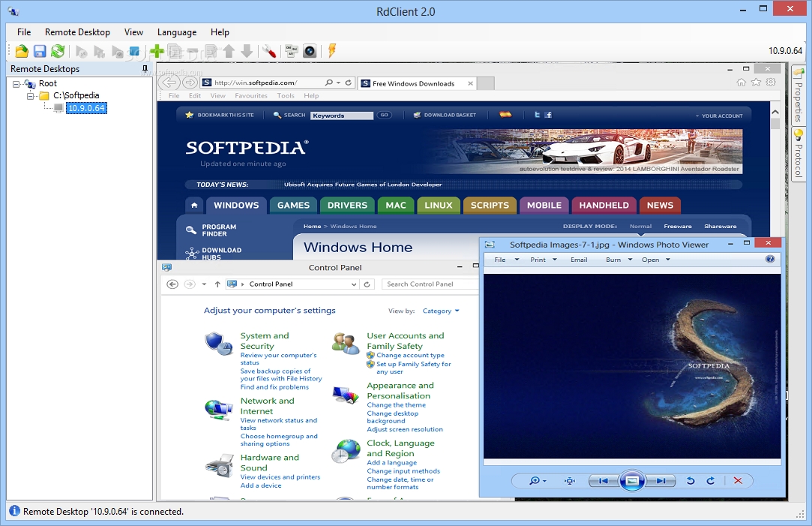812x526 pixels.
Task: Open Photo Viewer Burn dropdown
Action: pos(619,260)
